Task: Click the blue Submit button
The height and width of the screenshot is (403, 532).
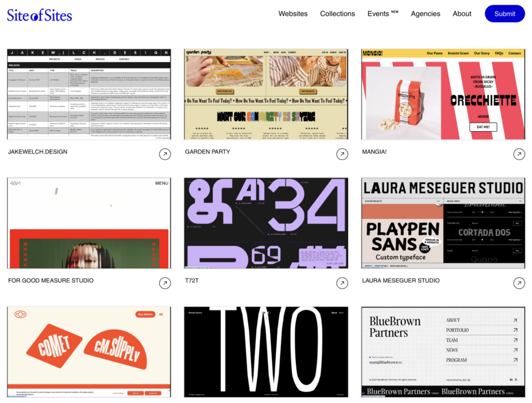Action: click(x=504, y=13)
